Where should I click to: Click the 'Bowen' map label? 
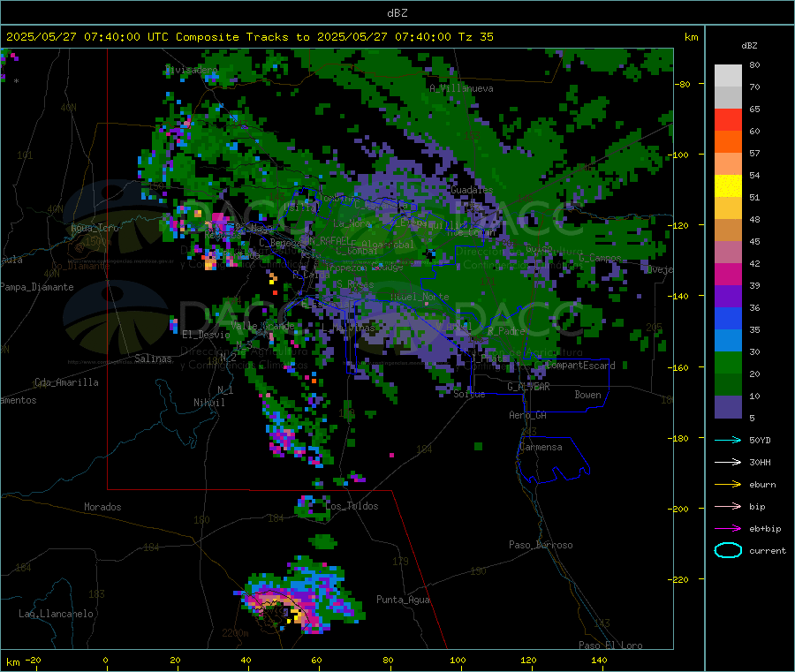coord(587,394)
